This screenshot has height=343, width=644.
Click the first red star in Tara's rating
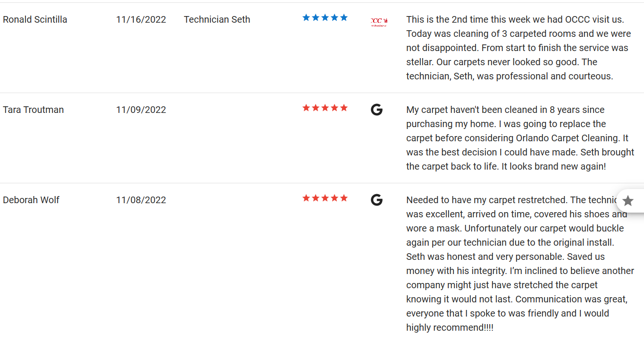click(306, 108)
